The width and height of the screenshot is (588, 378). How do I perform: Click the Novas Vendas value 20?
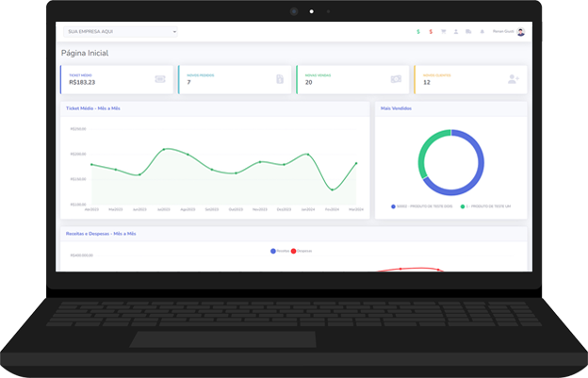pyautogui.click(x=309, y=83)
